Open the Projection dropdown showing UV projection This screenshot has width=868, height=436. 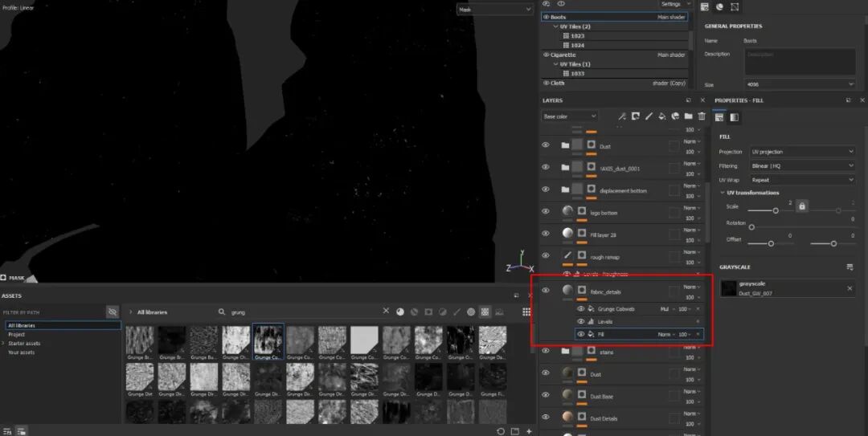[x=802, y=152]
